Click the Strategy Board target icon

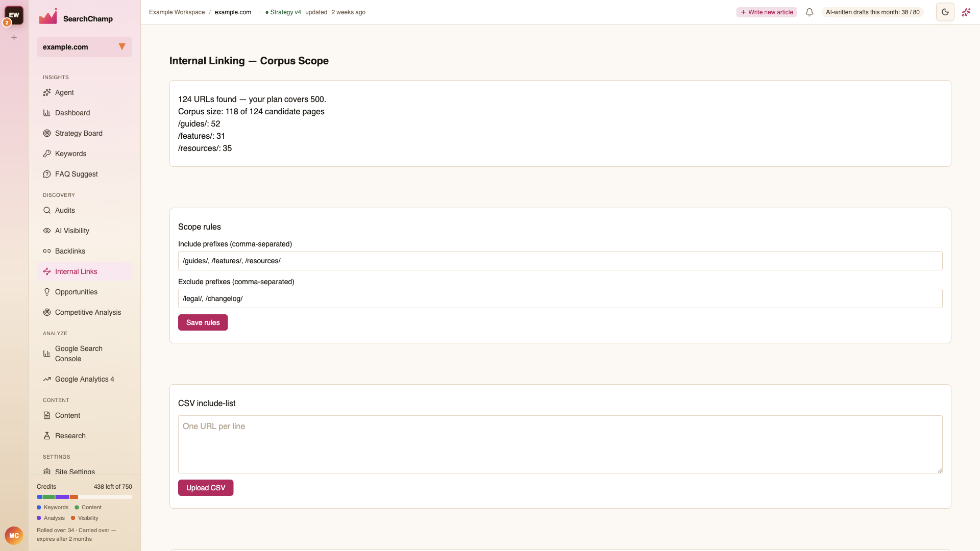[x=47, y=133]
